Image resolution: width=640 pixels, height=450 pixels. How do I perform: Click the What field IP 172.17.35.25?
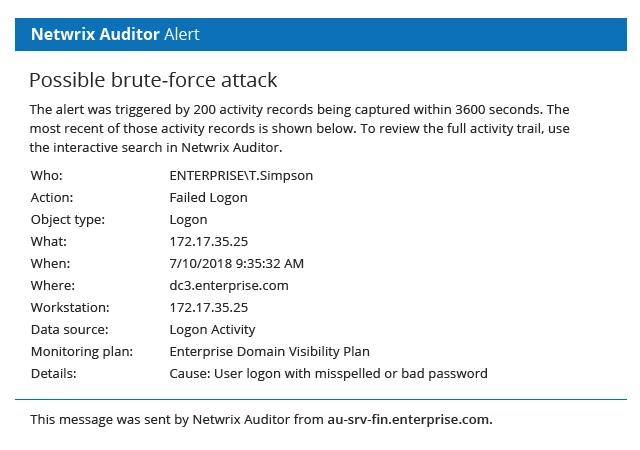pos(209,241)
